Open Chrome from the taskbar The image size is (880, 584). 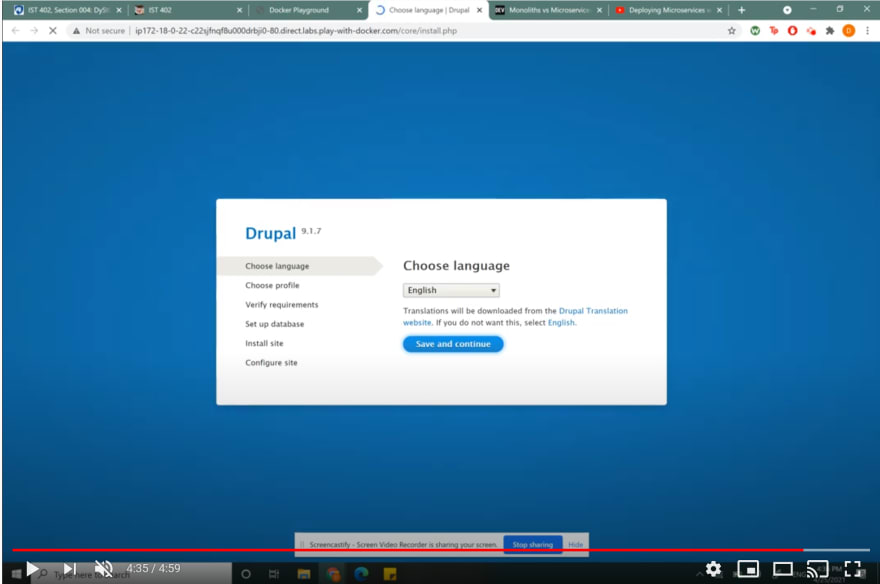tap(333, 574)
